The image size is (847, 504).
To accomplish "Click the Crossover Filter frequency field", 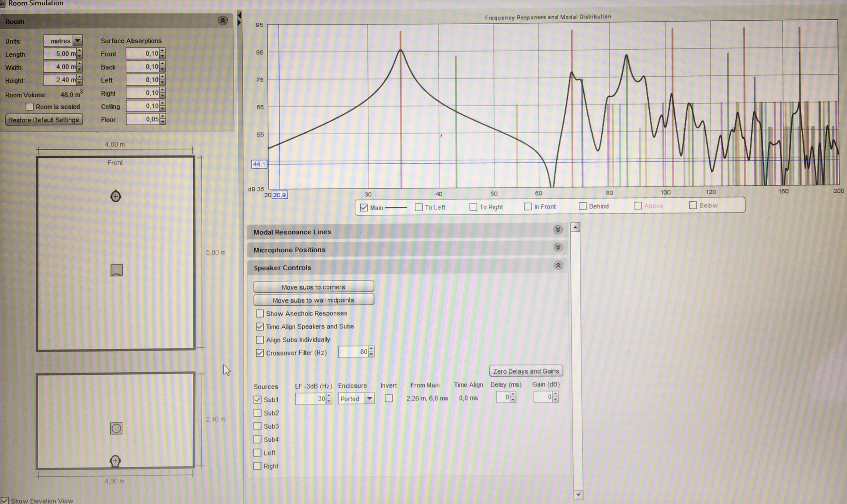I will tap(353, 352).
